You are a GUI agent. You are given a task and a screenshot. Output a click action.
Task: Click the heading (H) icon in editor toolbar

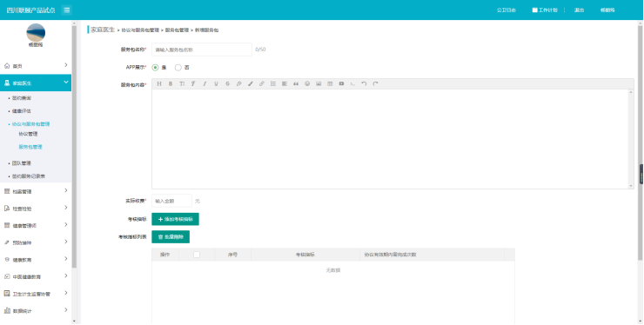(x=159, y=83)
